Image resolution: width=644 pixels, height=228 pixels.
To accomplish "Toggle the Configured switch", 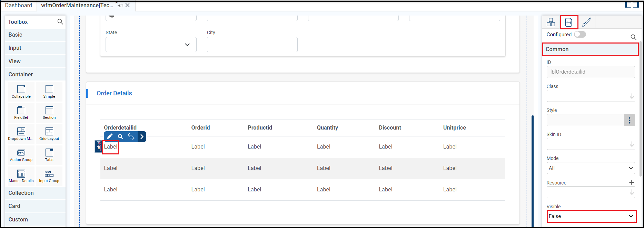I will 580,35.
